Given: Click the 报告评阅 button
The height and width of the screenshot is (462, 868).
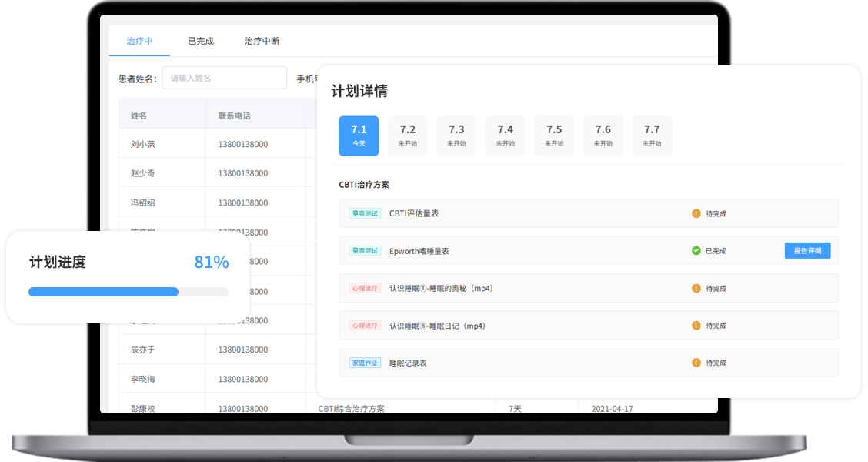Looking at the screenshot, I should [x=807, y=251].
